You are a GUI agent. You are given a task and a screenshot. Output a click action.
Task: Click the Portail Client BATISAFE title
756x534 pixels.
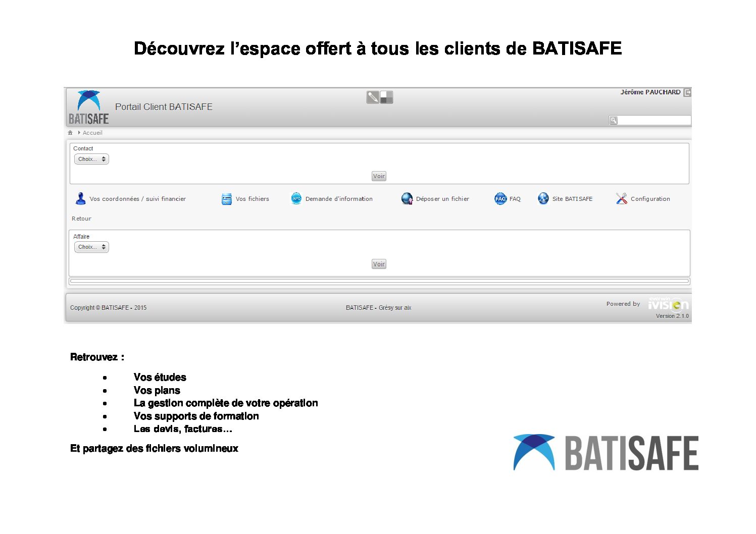[164, 106]
